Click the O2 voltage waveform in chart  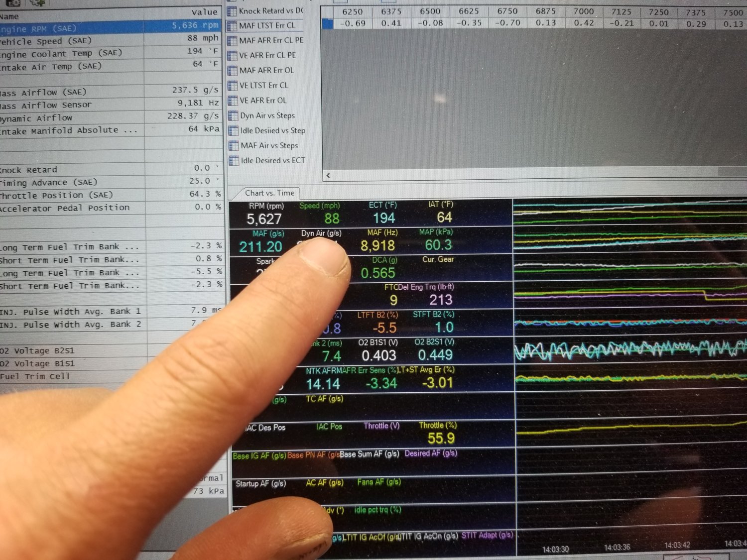click(x=631, y=350)
